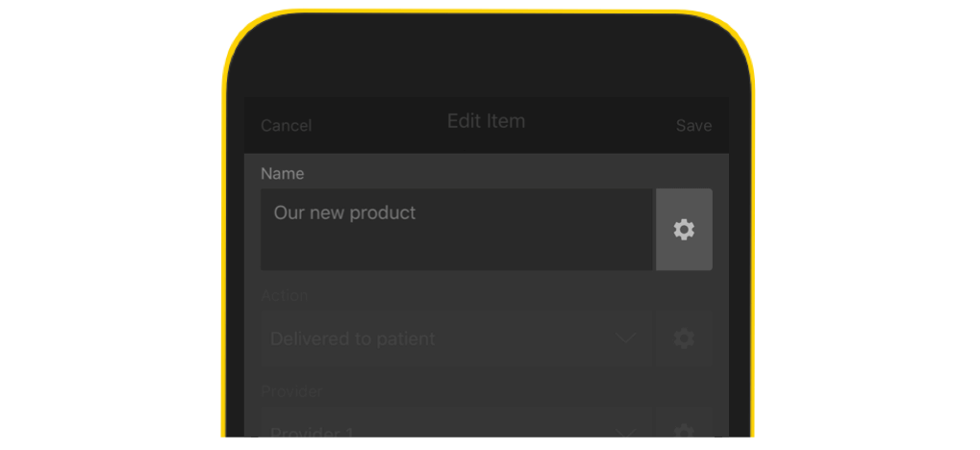Click the 'Edit Item' header title

(x=486, y=121)
